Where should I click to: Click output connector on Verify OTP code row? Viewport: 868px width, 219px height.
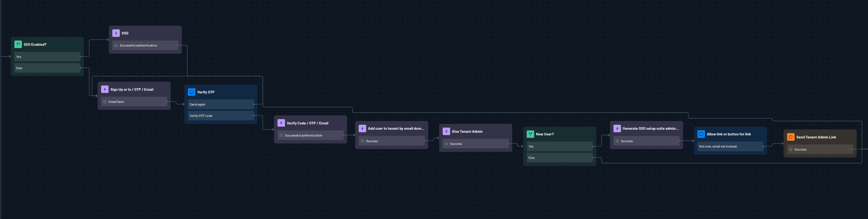point(254,116)
